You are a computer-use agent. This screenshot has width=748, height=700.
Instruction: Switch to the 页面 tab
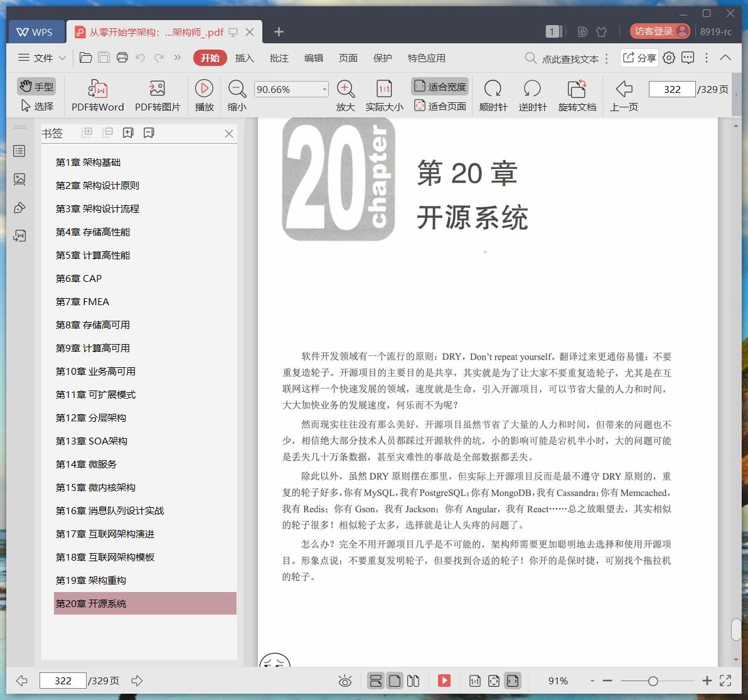pyautogui.click(x=348, y=58)
